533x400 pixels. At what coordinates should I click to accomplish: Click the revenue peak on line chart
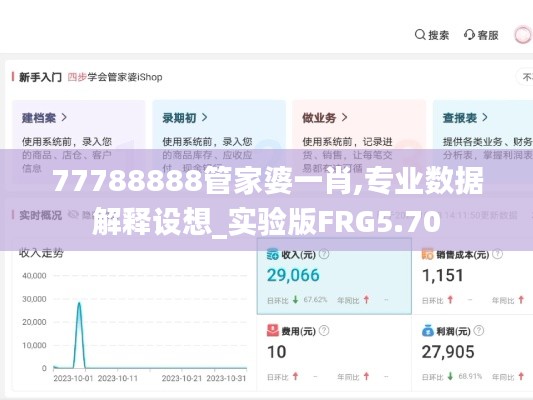coord(79,303)
